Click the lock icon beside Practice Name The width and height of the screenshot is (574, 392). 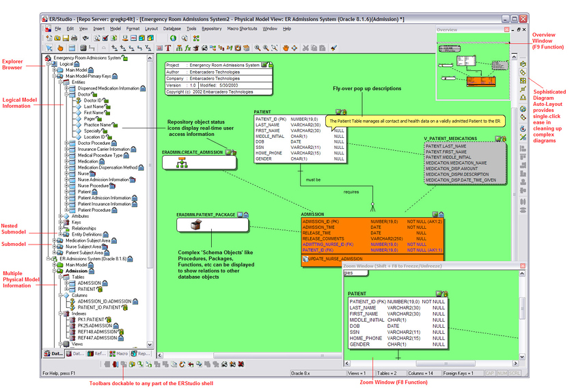(x=116, y=125)
